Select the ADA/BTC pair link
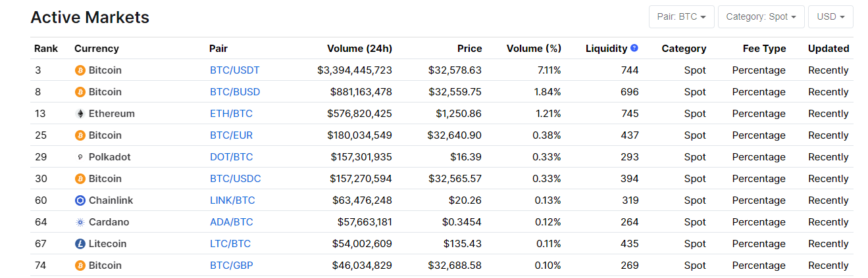This screenshot has height=278, width=868. click(231, 222)
